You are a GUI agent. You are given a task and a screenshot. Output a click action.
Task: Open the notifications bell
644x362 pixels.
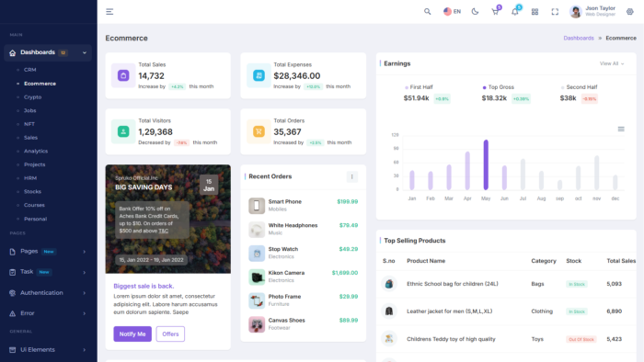[x=514, y=11]
